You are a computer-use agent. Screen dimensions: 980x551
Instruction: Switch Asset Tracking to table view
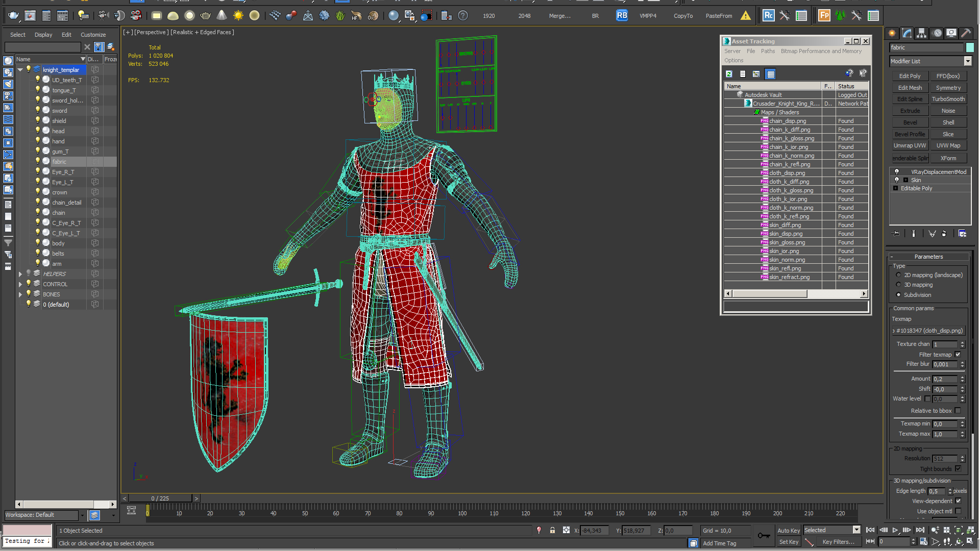[x=771, y=74]
